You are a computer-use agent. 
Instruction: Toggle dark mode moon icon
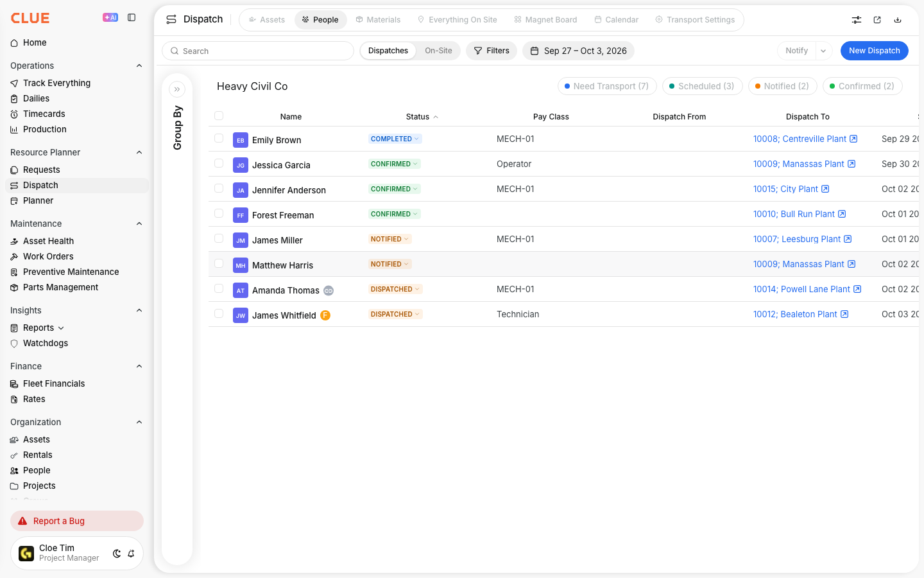[117, 554]
